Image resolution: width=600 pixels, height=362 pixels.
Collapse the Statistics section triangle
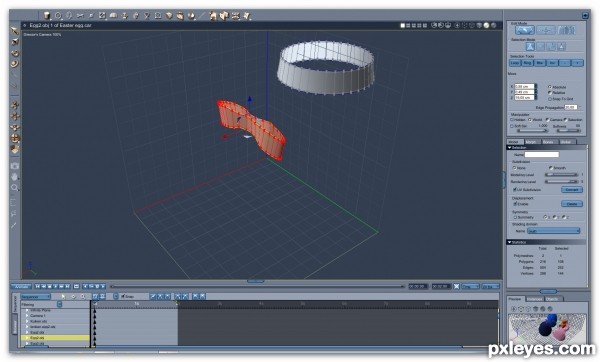pos(510,242)
